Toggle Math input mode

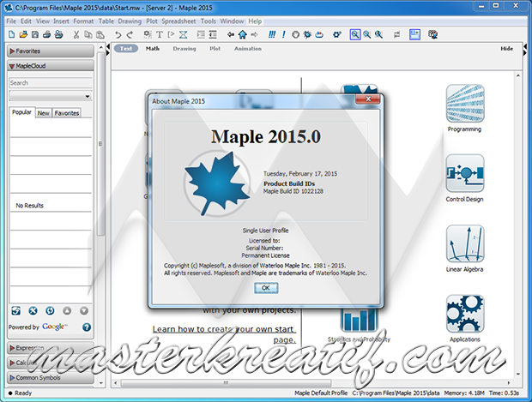pyautogui.click(x=153, y=49)
